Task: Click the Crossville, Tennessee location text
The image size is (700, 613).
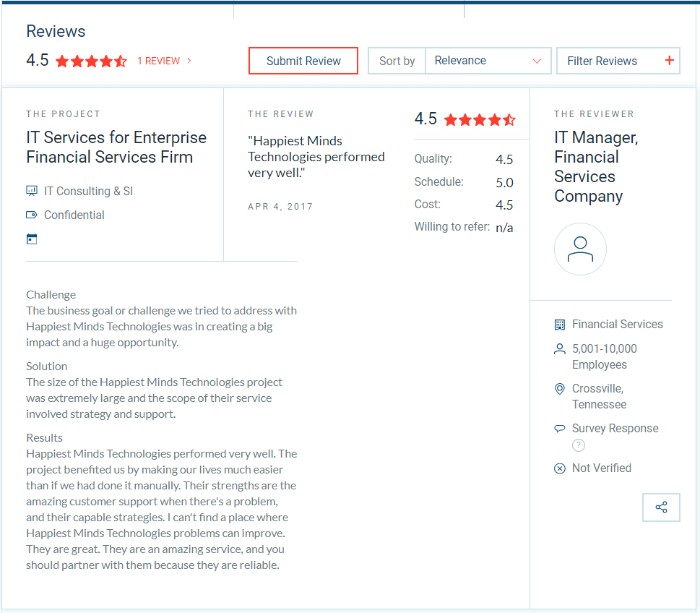Action: tap(599, 396)
